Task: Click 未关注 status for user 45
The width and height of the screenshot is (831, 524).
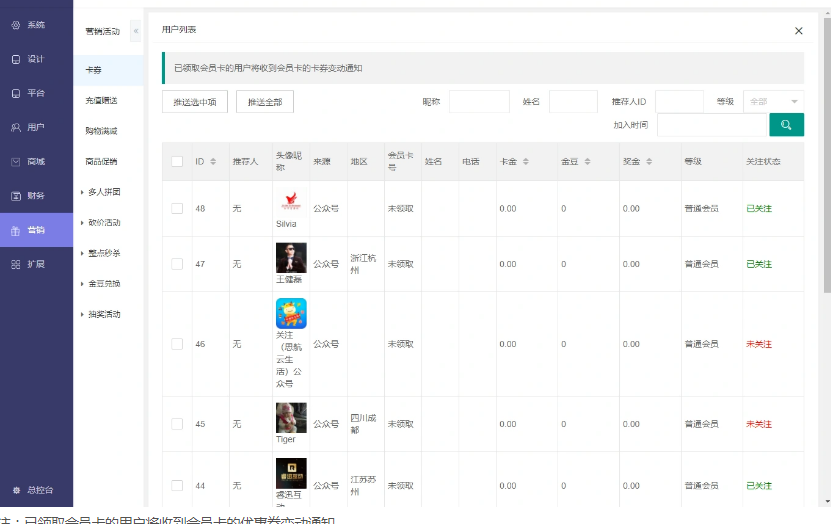Action: click(759, 424)
